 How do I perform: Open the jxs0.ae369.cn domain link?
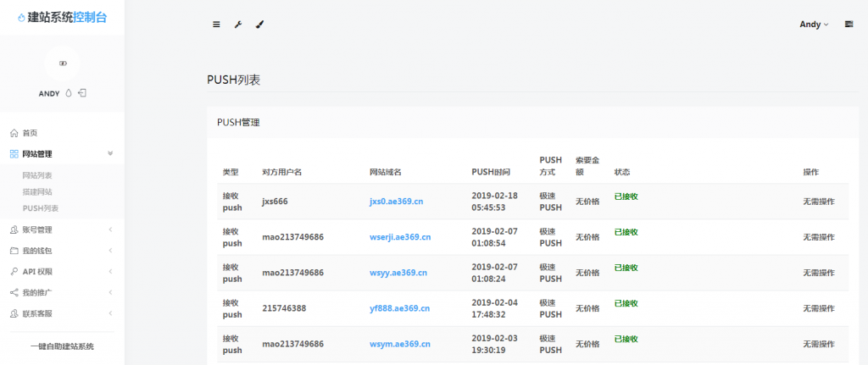click(x=396, y=202)
